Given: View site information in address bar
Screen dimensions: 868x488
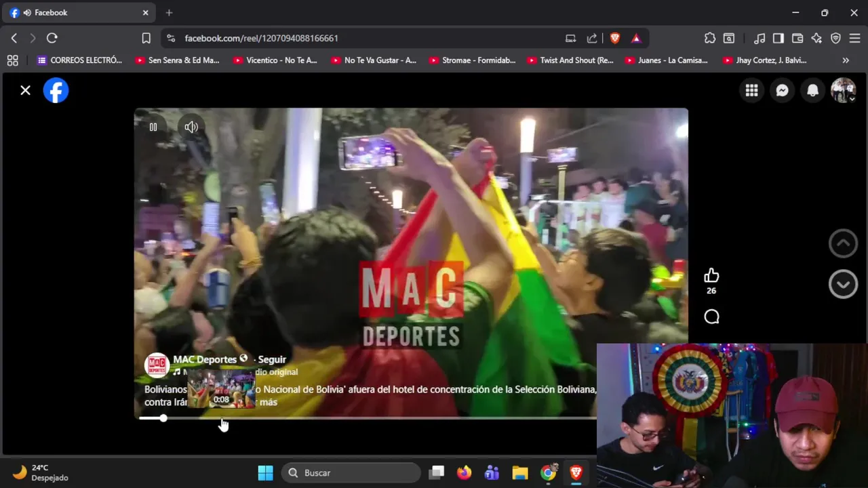Looking at the screenshot, I should point(171,38).
